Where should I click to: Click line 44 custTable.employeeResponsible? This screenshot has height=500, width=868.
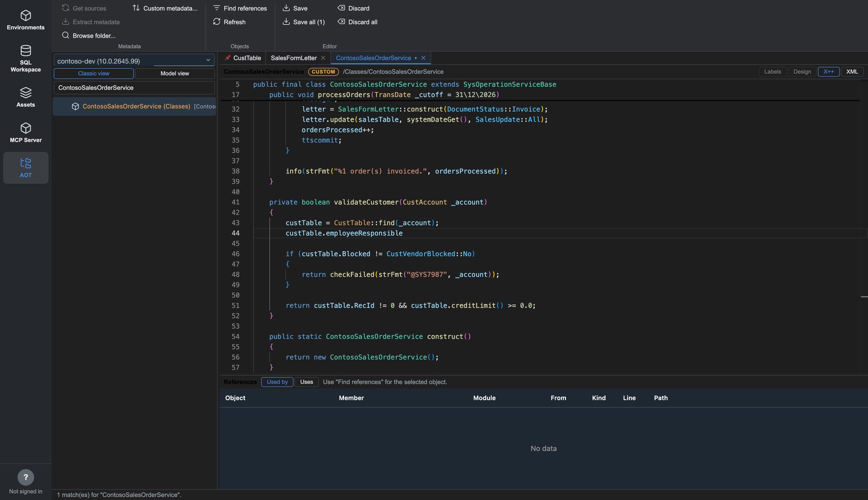pyautogui.click(x=344, y=233)
